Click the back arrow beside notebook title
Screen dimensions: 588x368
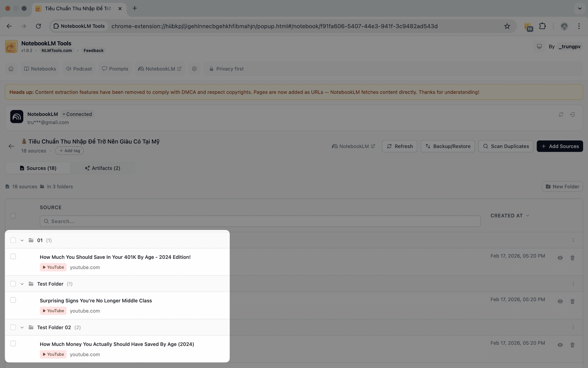coord(11,146)
